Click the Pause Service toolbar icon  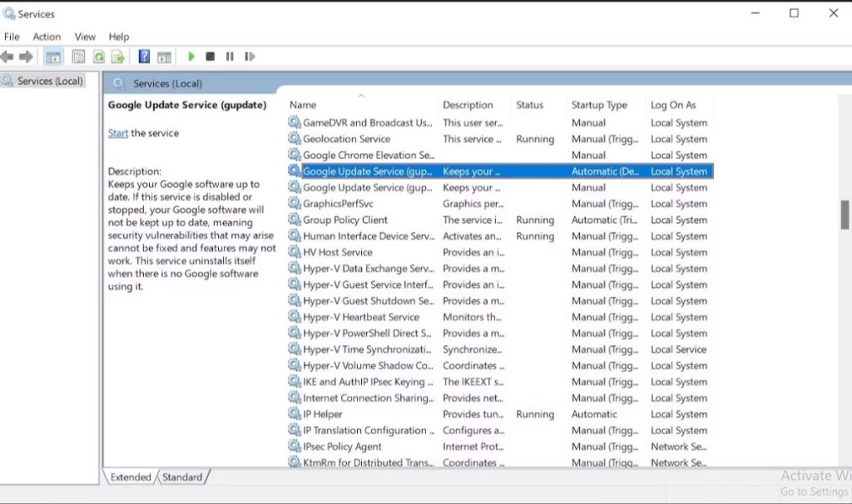pos(230,56)
